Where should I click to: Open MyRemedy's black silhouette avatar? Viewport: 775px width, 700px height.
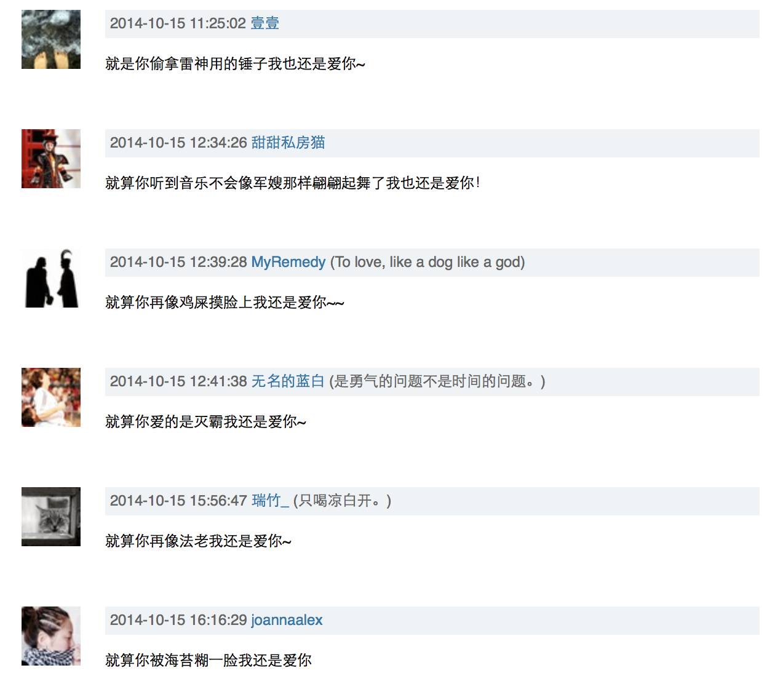point(51,278)
